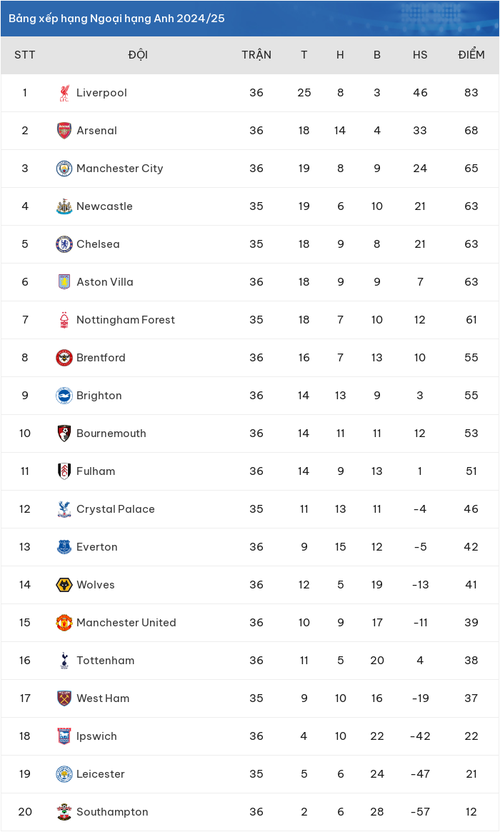Select the Wolves wolf-head logo
Screen dimensions: 500x832
click(64, 585)
